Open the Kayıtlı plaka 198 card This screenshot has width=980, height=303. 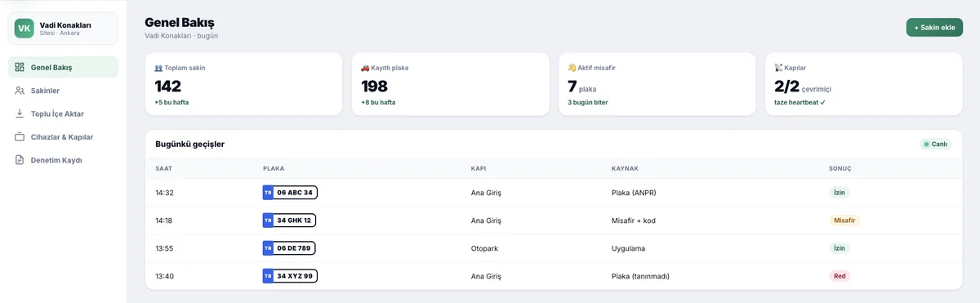coord(450,84)
